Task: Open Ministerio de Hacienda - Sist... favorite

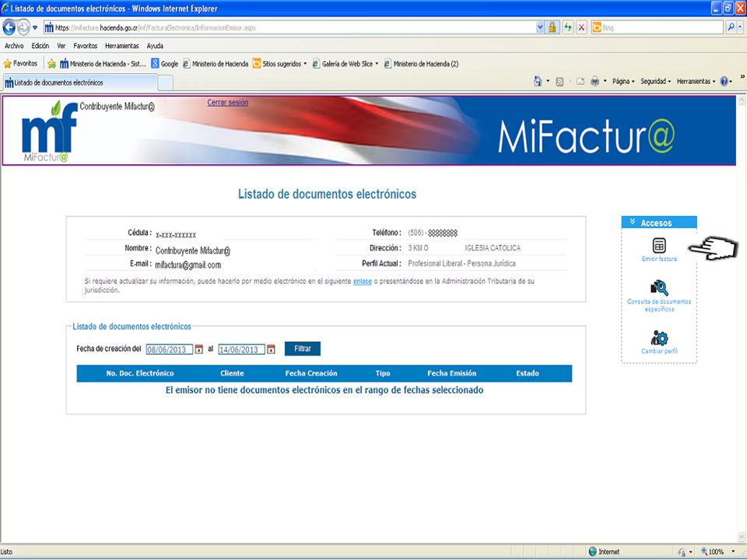Action: [103, 63]
